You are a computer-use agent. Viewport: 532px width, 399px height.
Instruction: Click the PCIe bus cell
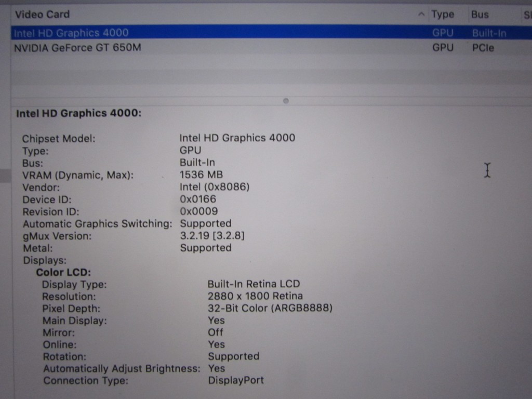pyautogui.click(x=483, y=48)
